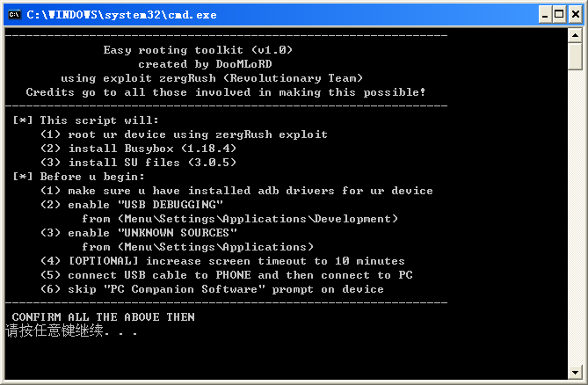The width and height of the screenshot is (588, 385).
Task: Click the "root ur device using zergRush" line
Action: (x=184, y=134)
